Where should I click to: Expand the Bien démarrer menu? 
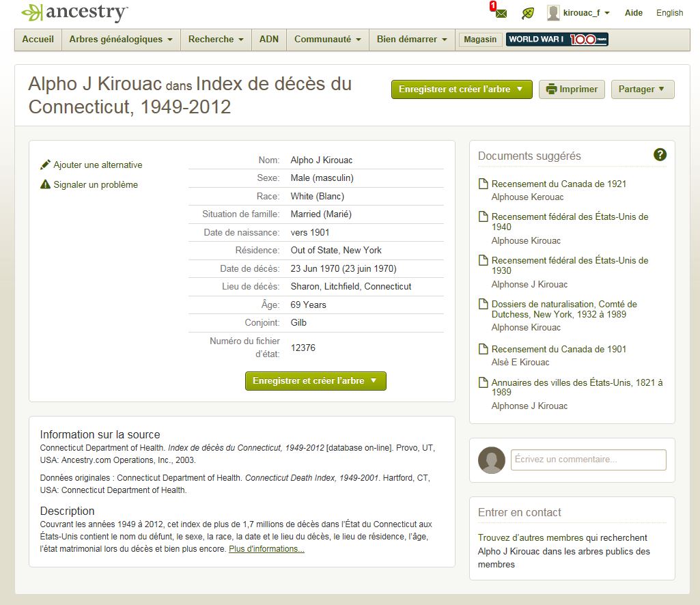pos(412,40)
